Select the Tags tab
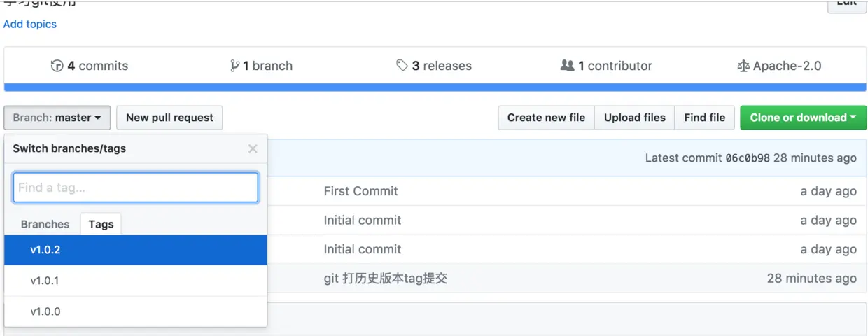 pyautogui.click(x=101, y=224)
